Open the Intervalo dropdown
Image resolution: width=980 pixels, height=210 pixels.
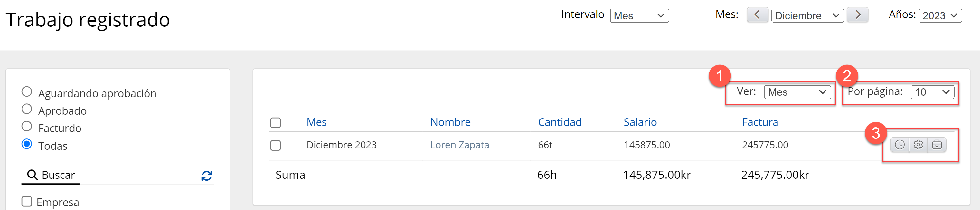(639, 16)
